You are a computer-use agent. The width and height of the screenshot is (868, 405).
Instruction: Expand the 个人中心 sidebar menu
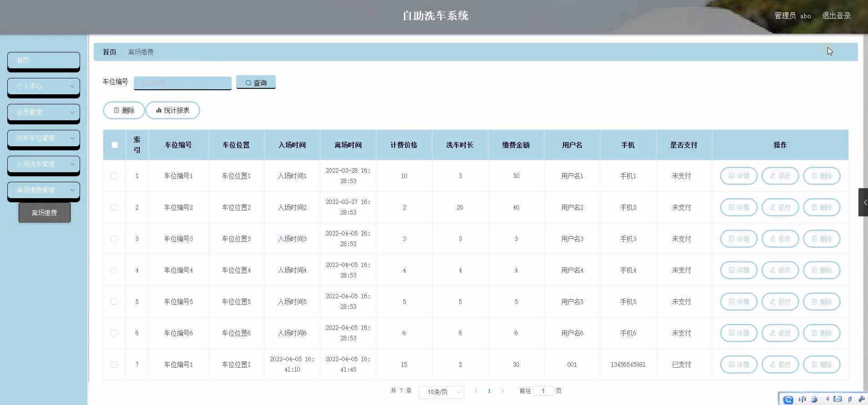pos(44,87)
